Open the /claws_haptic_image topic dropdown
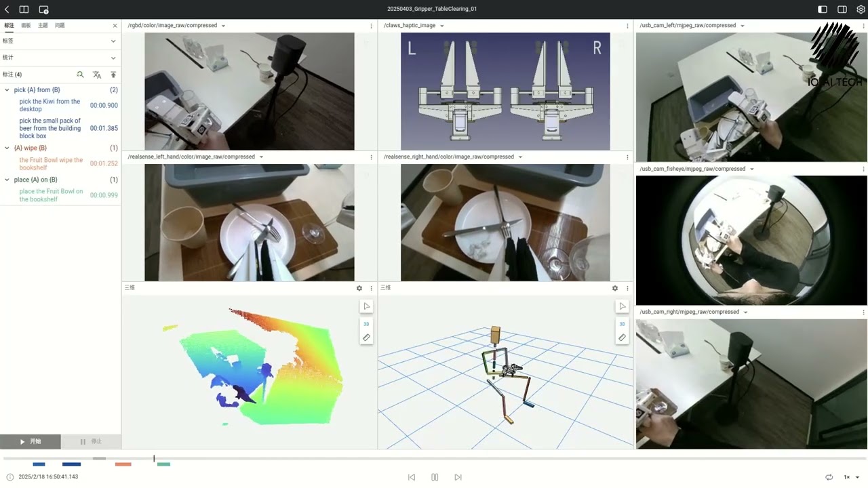Screen dimensions: 868x488 tap(442, 26)
